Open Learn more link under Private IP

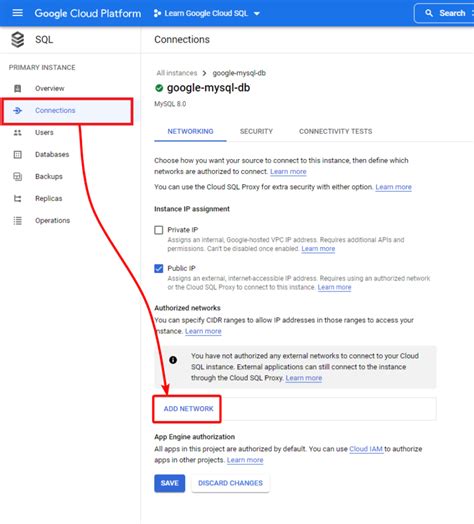point(318,249)
